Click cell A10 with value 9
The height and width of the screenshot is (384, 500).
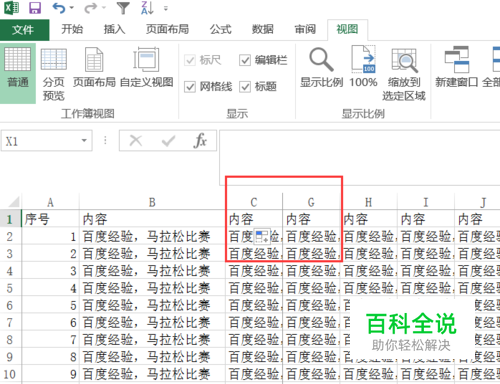(50, 374)
